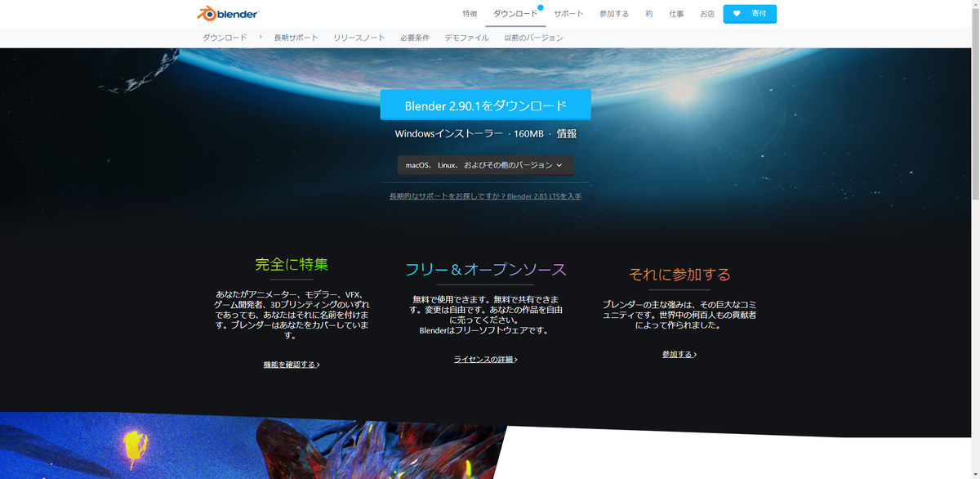The width and height of the screenshot is (980, 479).
Task: Open 長期サポート sub-navigation link
Action: pyautogui.click(x=296, y=38)
